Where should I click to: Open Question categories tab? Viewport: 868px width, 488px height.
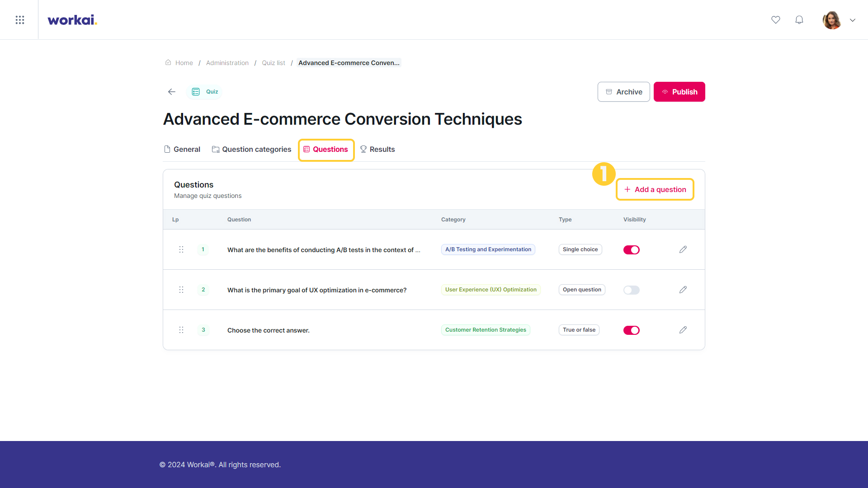click(x=252, y=150)
